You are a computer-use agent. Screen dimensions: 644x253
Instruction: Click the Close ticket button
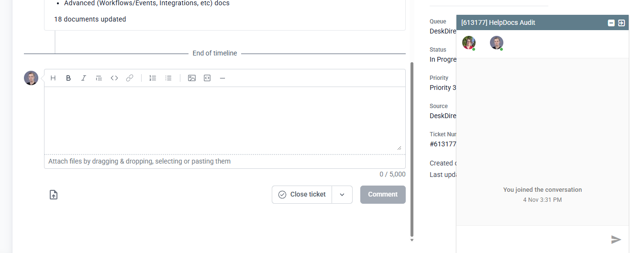click(x=302, y=195)
